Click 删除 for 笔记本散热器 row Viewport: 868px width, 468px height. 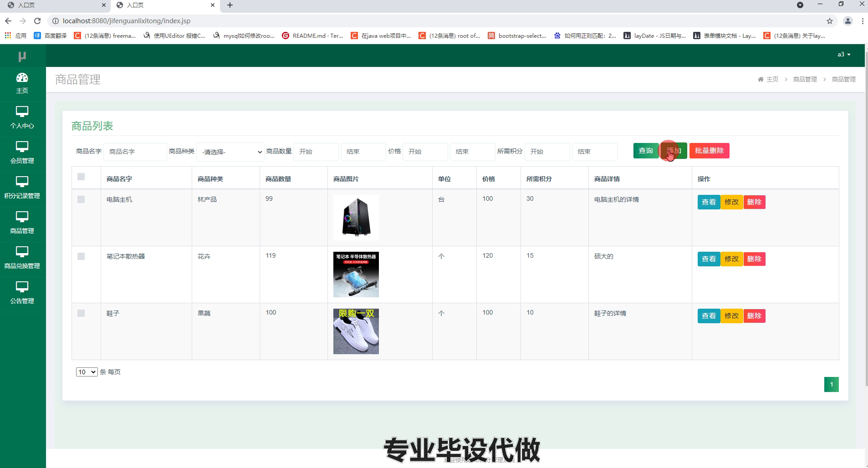(x=754, y=259)
